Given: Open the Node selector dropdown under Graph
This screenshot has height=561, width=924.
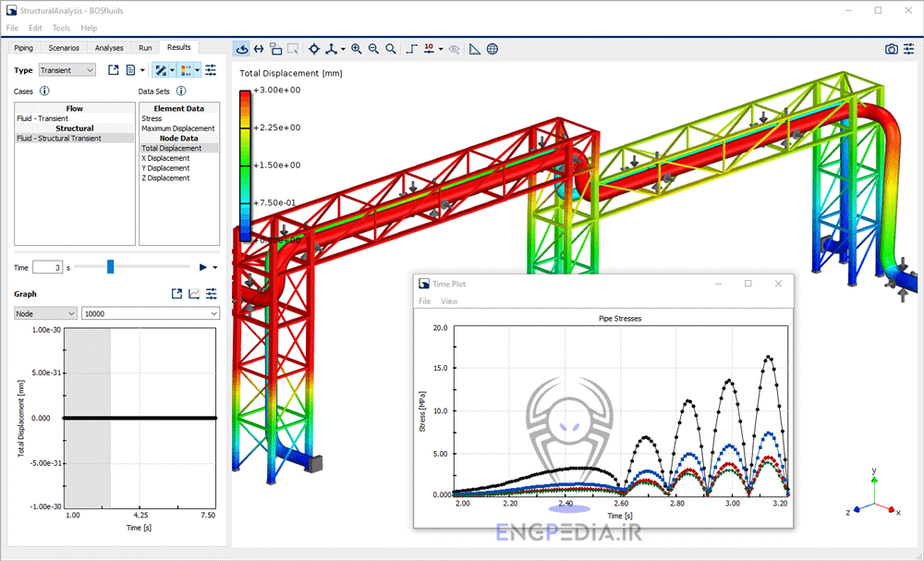Looking at the screenshot, I should coord(42,313).
